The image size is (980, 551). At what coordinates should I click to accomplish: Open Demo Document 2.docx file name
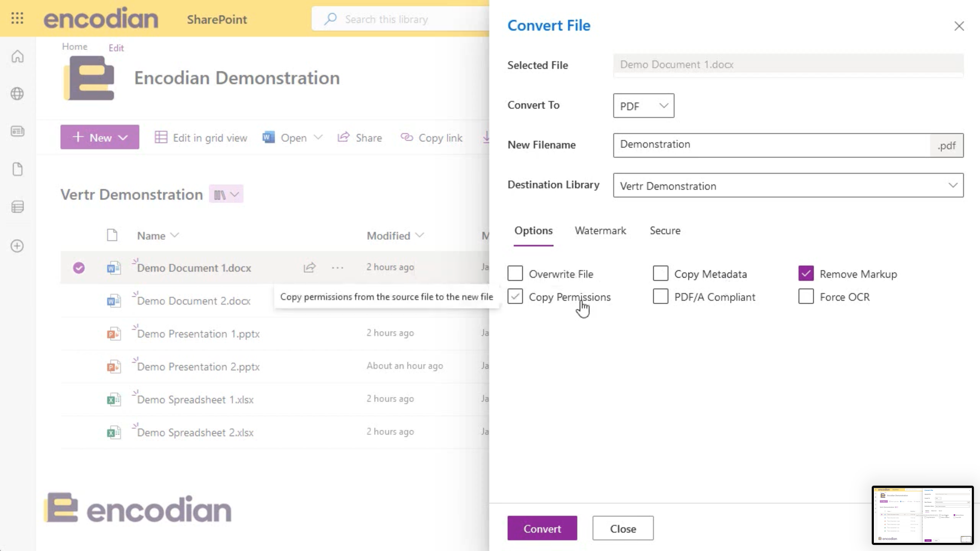[194, 301]
